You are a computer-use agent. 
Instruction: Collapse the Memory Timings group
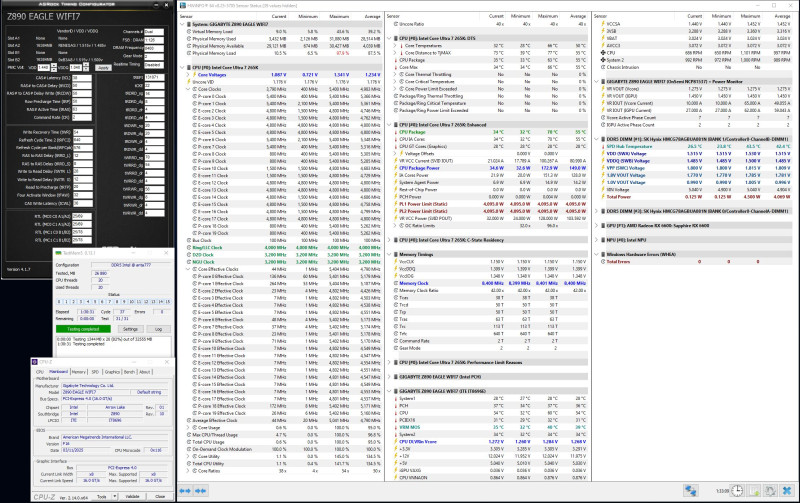tap(389, 254)
